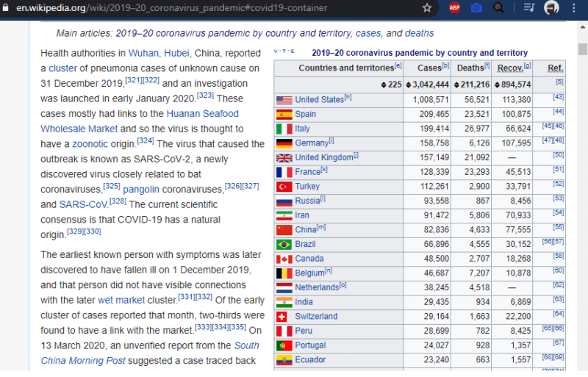Open the Huanan Seafood link
Viewport: 588px width, 377px height.
[202, 114]
